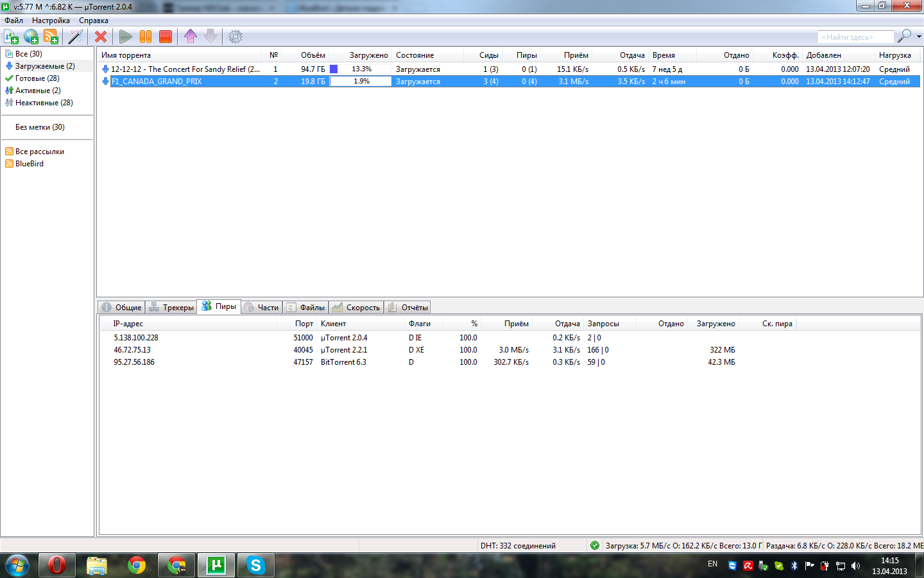924x578 pixels.
Task: Move torrent down the queue
Action: click(210, 37)
